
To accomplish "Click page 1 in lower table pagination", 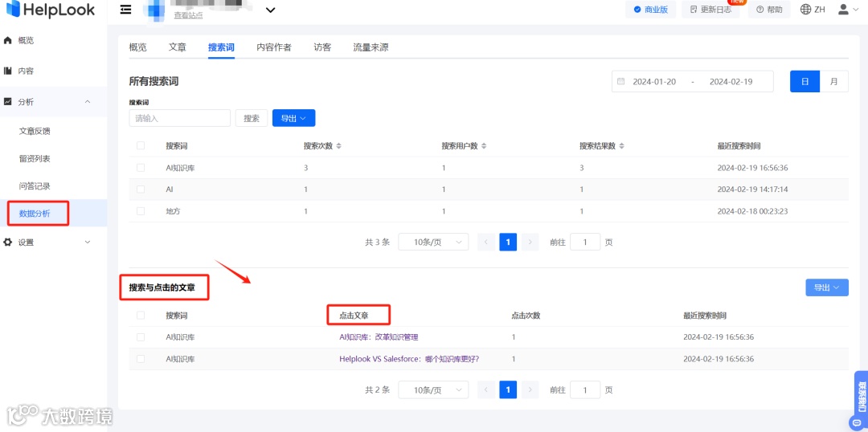I will pos(508,389).
